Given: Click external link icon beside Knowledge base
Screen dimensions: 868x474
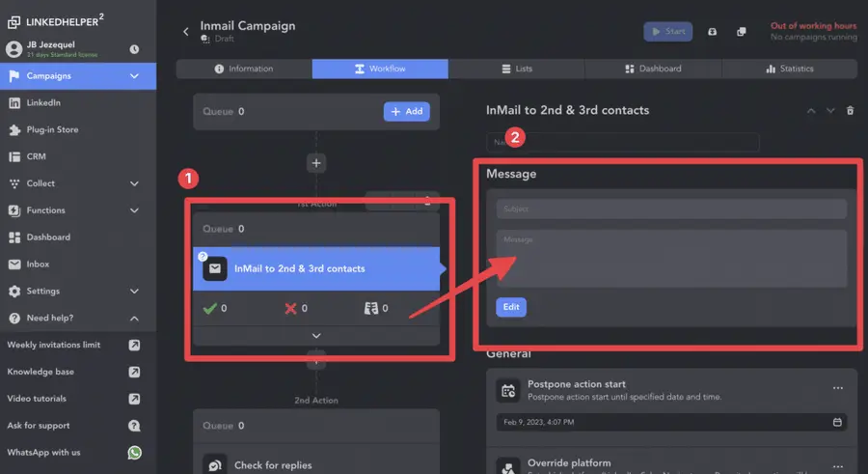Looking at the screenshot, I should coord(134,372).
